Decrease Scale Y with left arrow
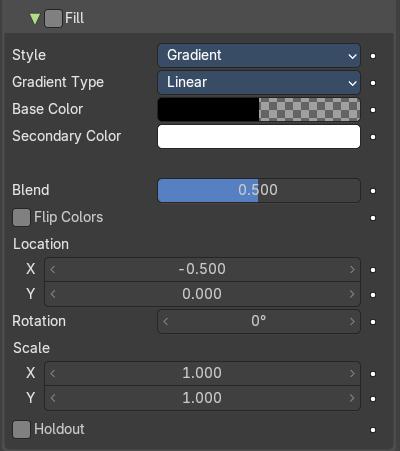 click(x=53, y=398)
